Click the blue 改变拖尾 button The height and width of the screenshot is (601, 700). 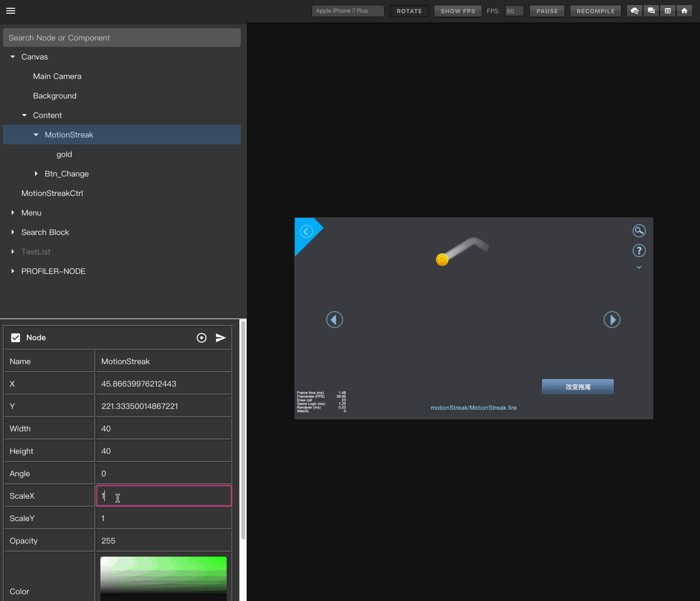pos(578,387)
